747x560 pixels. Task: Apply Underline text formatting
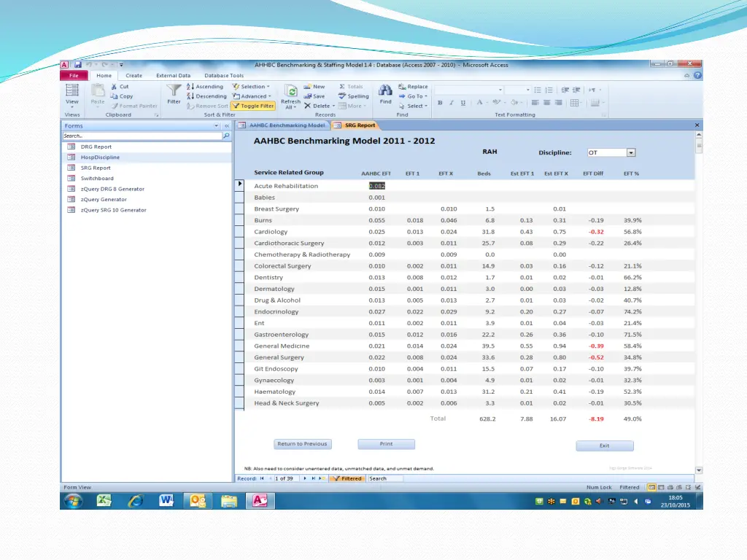462,102
